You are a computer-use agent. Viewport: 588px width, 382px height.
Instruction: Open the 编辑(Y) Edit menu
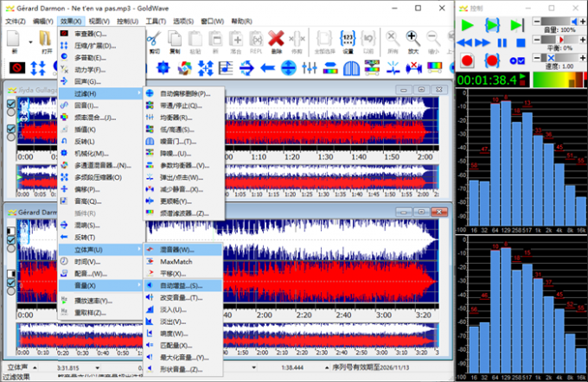[43, 22]
